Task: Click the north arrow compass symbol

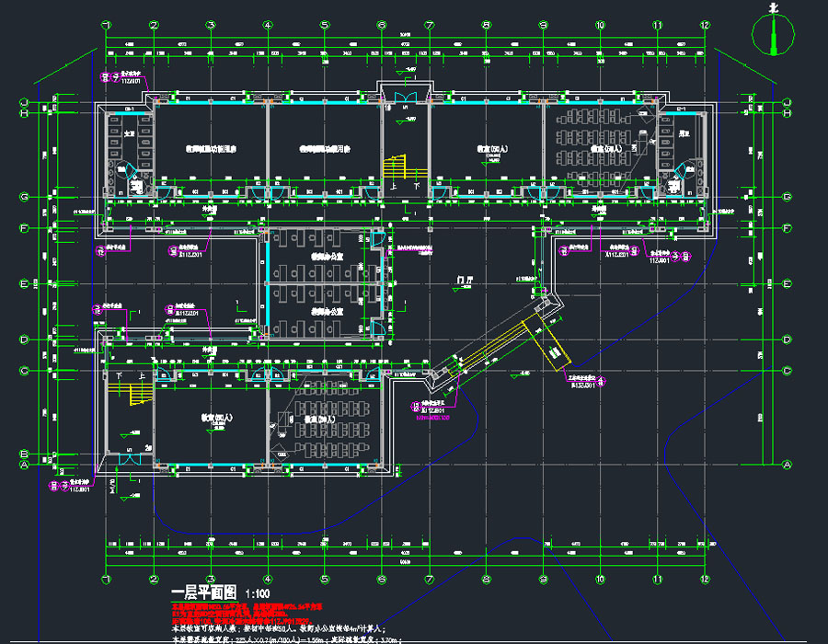Action: tap(773, 31)
